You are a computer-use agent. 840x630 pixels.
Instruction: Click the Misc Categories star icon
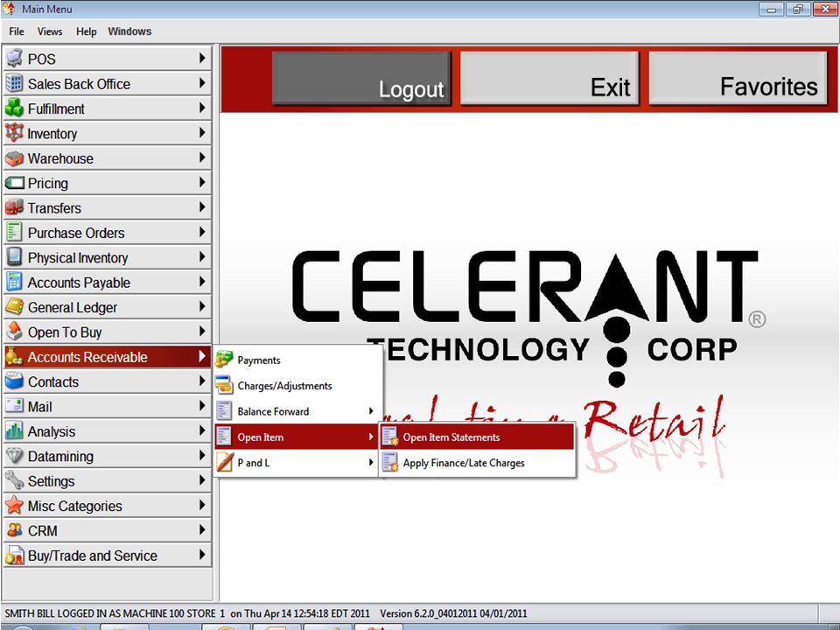coord(15,505)
